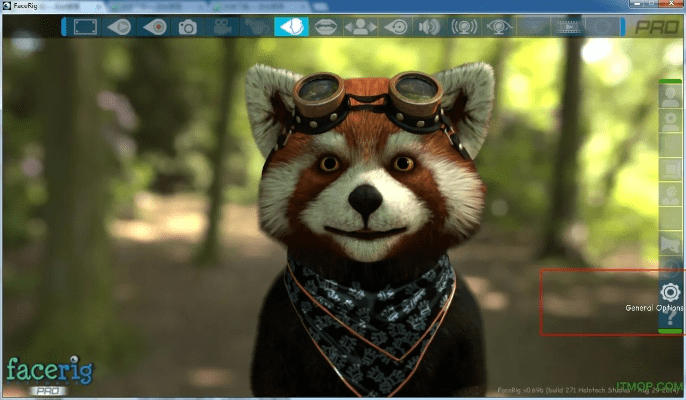Click the megaphone icon in right sidebar
Viewport: 686px width, 400px height.
tap(669, 244)
